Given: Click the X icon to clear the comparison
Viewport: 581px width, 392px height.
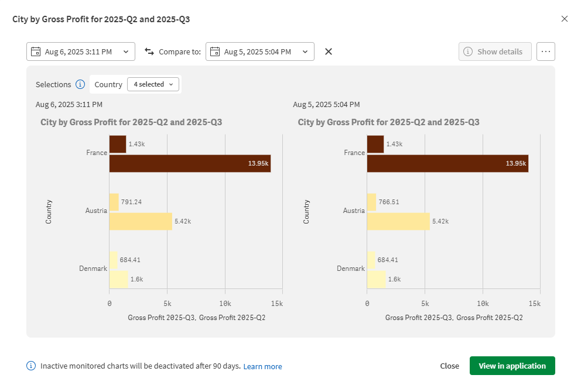Looking at the screenshot, I should 328,51.
